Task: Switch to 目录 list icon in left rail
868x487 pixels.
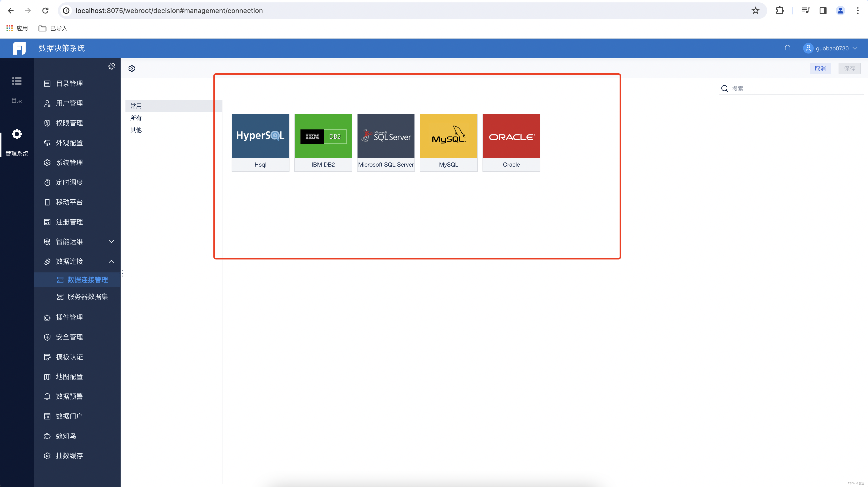Action: pyautogui.click(x=17, y=81)
